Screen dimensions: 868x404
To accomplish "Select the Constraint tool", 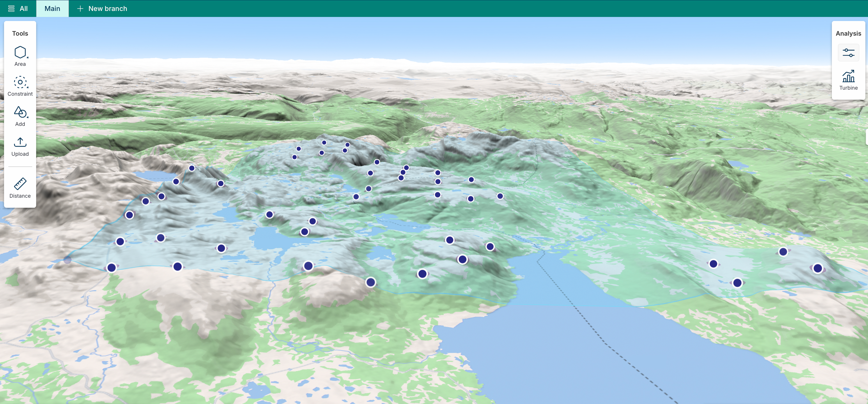I will coord(20,86).
